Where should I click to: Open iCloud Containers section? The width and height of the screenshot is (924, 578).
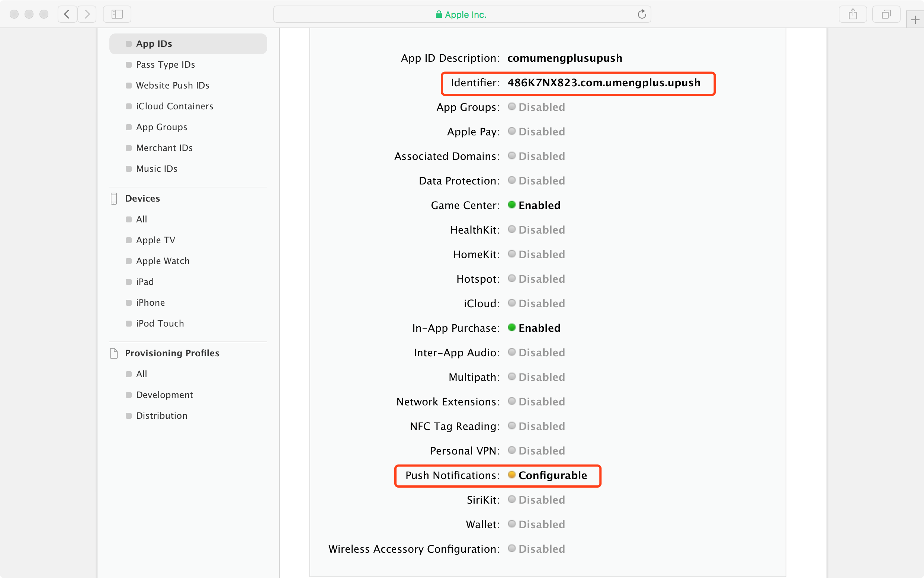[x=175, y=106]
